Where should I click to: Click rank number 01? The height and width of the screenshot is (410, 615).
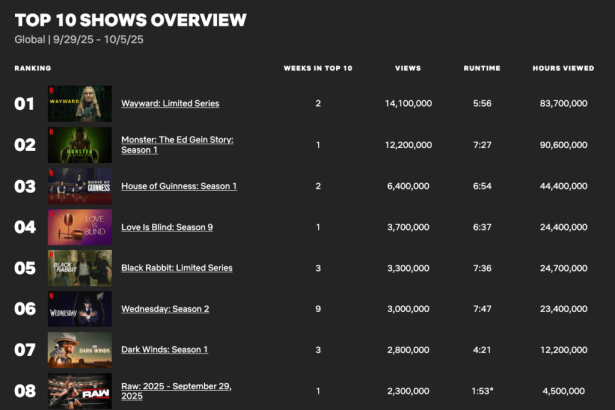click(24, 104)
